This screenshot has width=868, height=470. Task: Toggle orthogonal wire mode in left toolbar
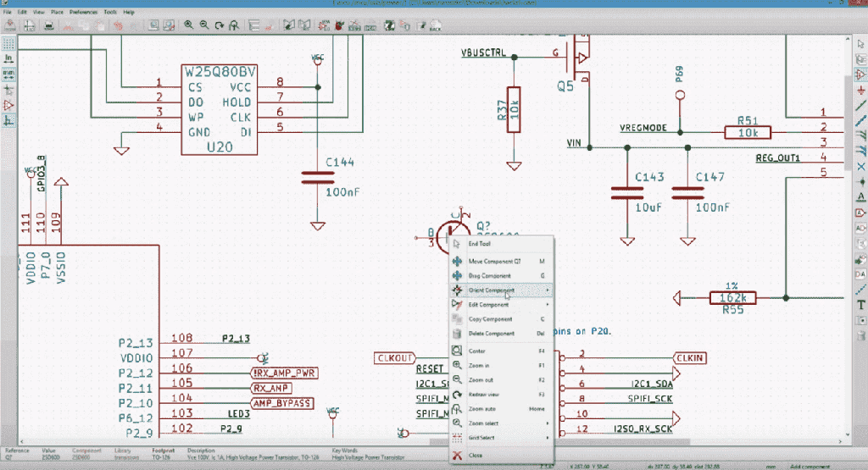tap(8, 120)
